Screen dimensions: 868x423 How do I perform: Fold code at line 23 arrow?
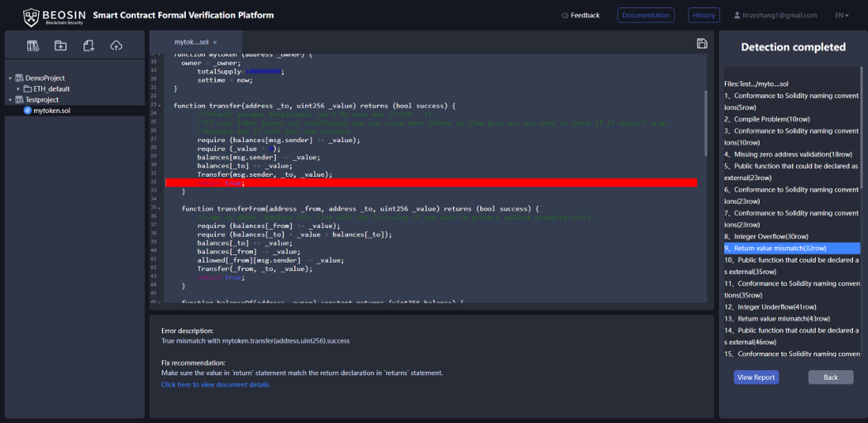160,105
